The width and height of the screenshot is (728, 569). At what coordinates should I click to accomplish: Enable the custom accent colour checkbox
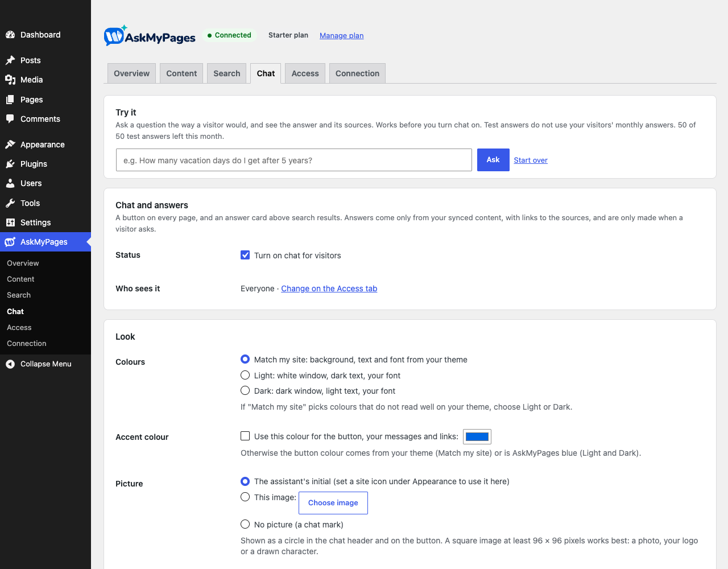[x=245, y=436]
